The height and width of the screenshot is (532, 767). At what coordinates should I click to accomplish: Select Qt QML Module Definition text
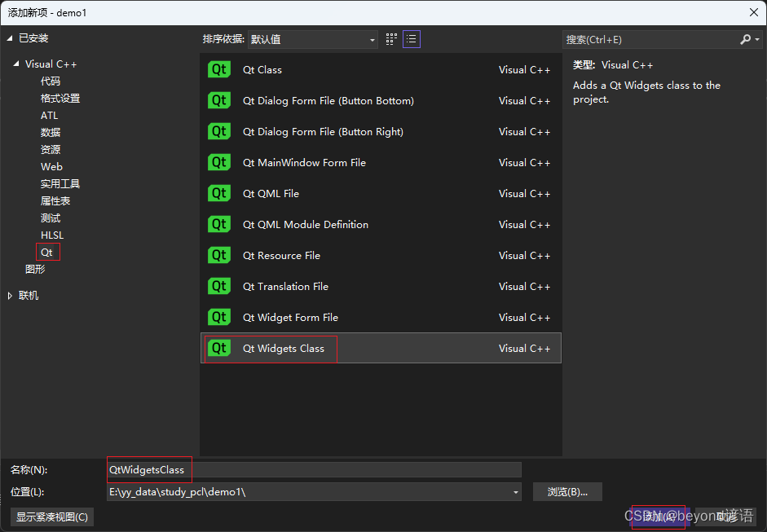pos(306,224)
